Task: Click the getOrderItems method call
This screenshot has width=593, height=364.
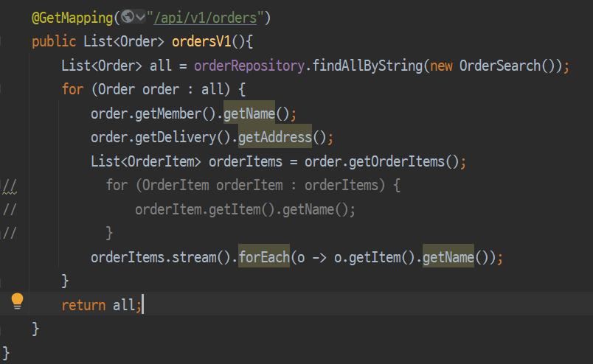Action: (x=396, y=162)
